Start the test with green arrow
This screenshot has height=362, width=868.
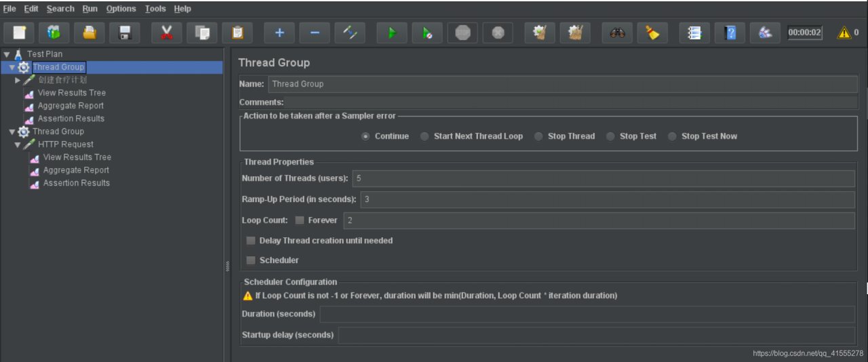pos(392,33)
